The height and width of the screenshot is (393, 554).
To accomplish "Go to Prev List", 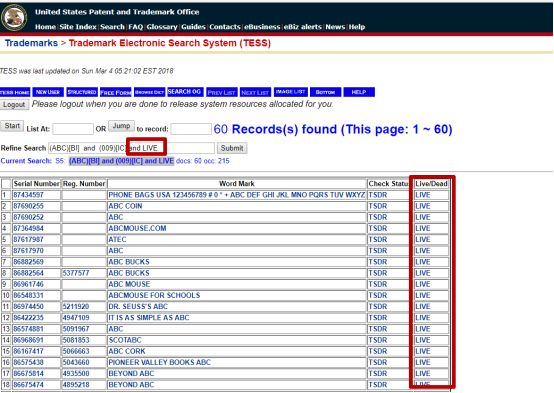I will pos(222,92).
